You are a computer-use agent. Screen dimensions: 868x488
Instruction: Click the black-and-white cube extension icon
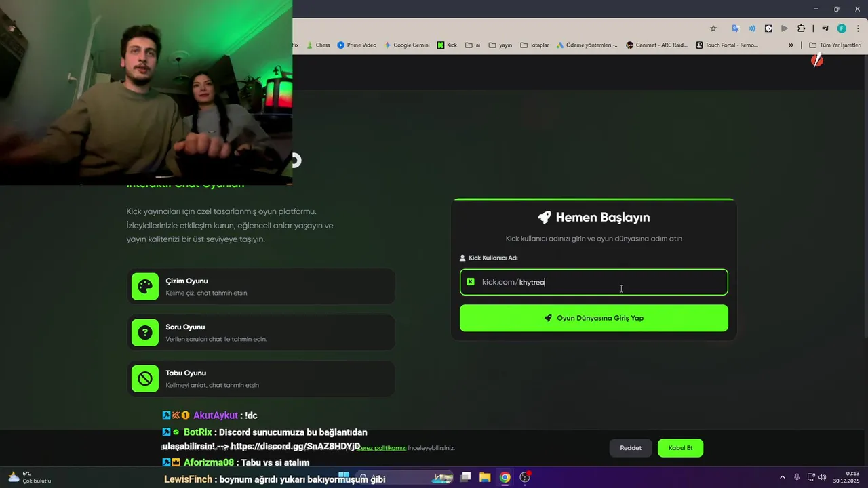pyautogui.click(x=768, y=28)
